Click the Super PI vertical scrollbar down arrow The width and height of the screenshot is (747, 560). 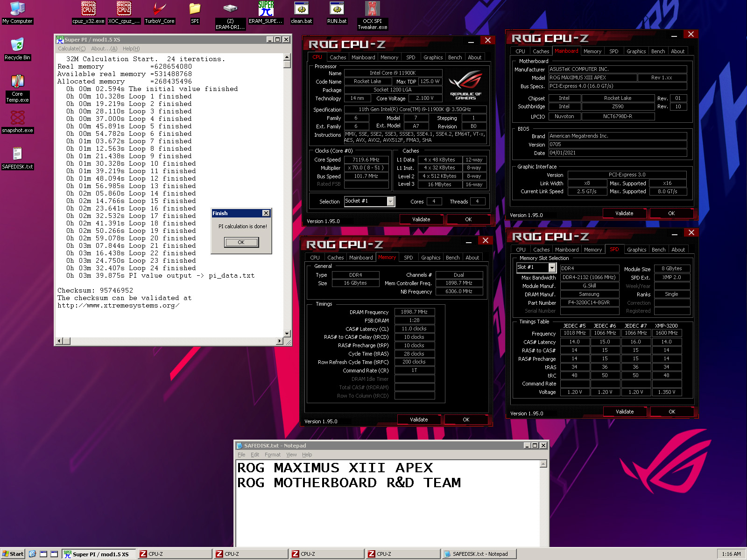click(287, 334)
